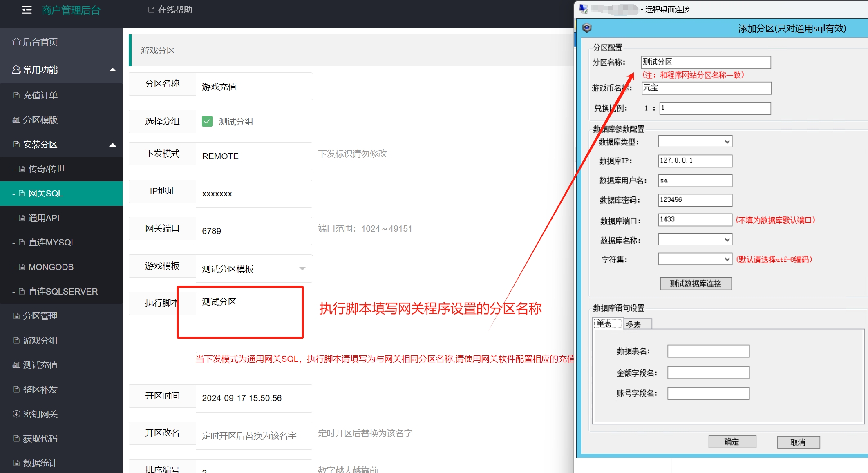The width and height of the screenshot is (868, 473).
Task: Click the 账号字段名 input field
Action: coord(709,393)
